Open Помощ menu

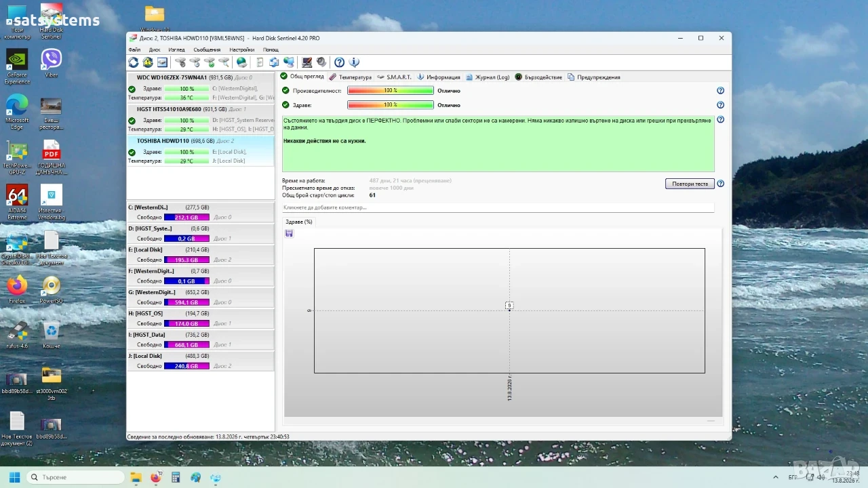271,49
